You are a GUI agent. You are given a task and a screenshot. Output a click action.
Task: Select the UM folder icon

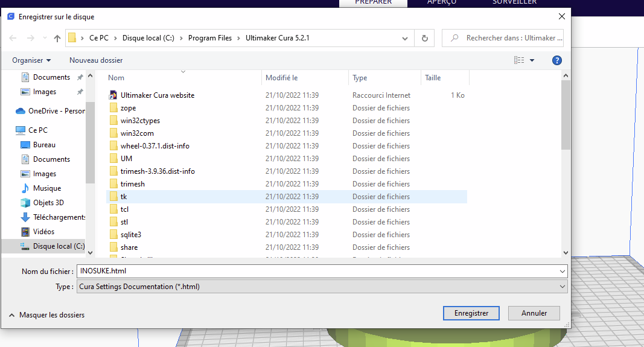113,159
